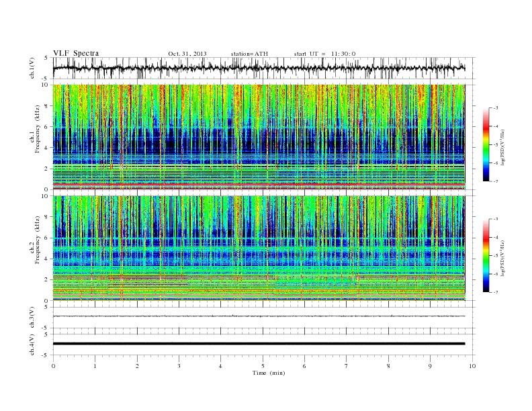Click the "2" kHz tick of ch.2 spectrogram
The image size is (532, 411).
(47, 280)
